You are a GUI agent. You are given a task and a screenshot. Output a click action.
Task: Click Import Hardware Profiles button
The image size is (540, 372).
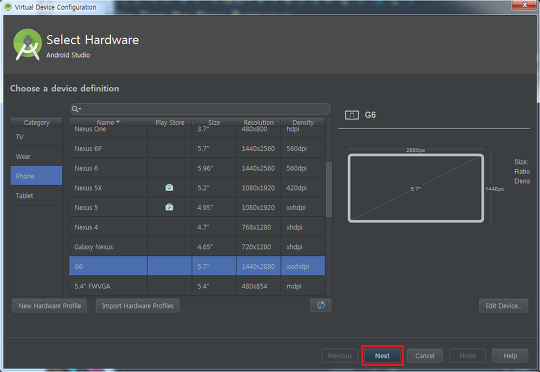137,306
